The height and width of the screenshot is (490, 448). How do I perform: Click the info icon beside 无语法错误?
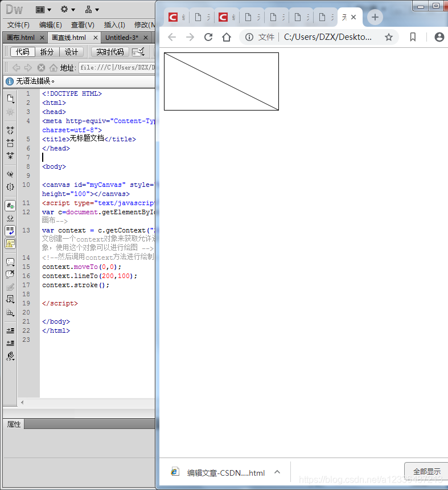tap(10, 81)
